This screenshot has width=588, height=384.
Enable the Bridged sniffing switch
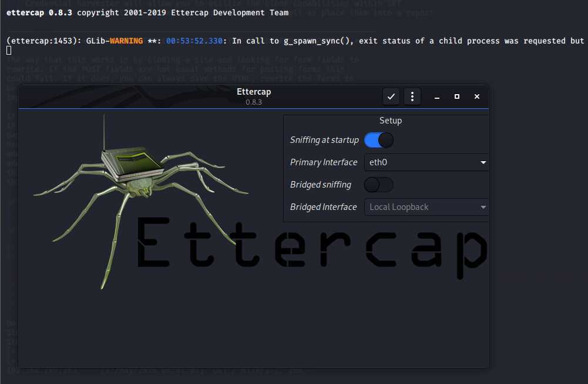[x=379, y=185]
